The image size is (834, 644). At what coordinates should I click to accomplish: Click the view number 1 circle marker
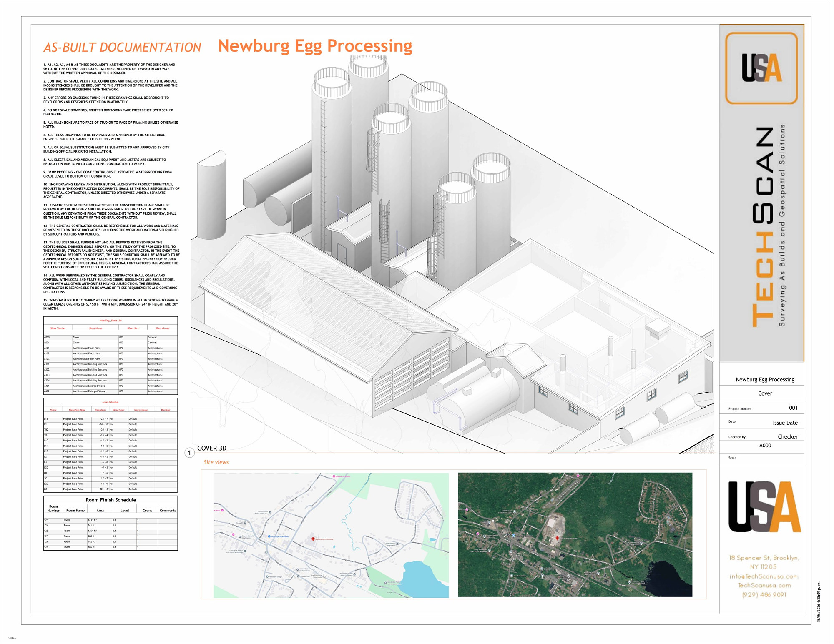pyautogui.click(x=189, y=453)
